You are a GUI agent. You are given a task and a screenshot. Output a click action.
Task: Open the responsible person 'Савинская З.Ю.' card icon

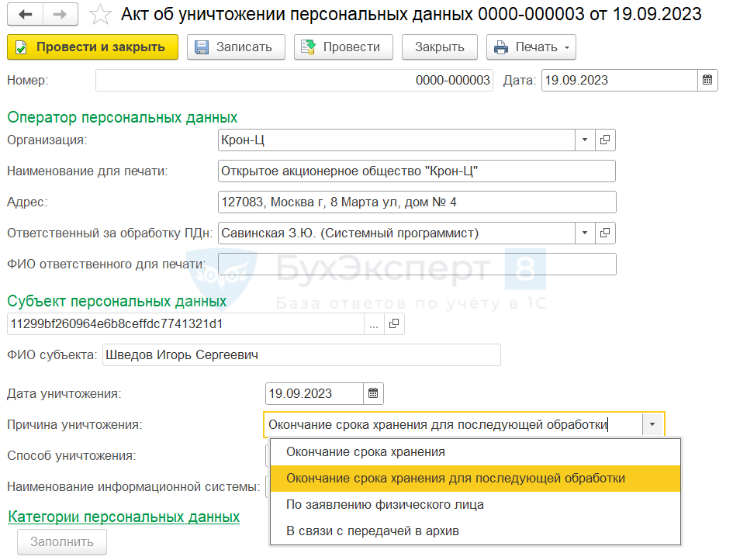click(605, 233)
